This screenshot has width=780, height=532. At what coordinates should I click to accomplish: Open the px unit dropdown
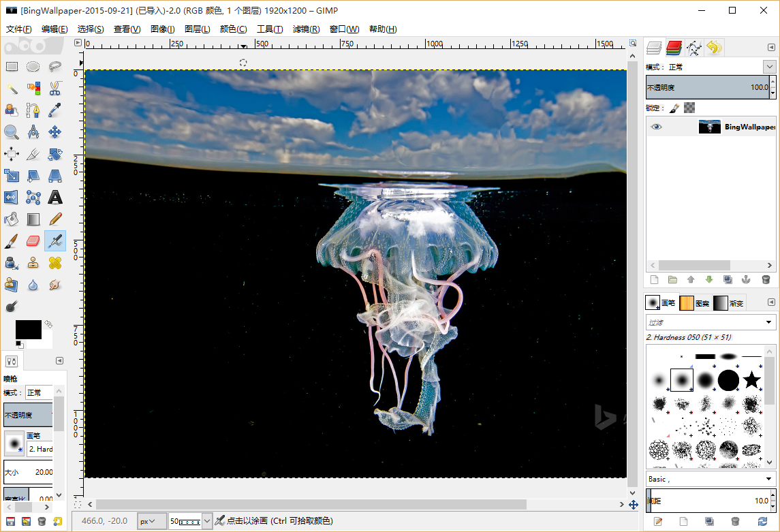151,520
